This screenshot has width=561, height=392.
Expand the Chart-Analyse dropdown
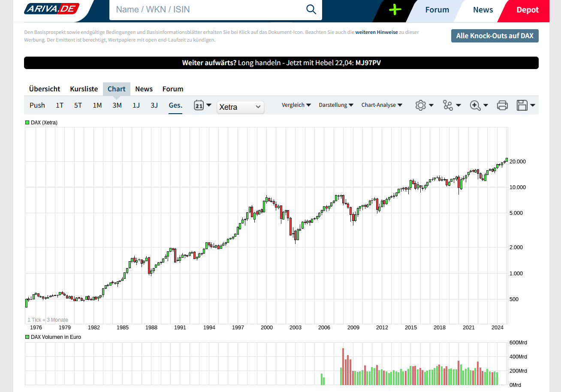tap(382, 105)
